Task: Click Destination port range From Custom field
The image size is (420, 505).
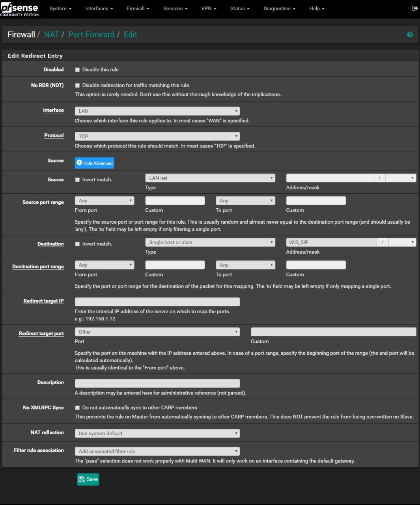Action: 175,265
